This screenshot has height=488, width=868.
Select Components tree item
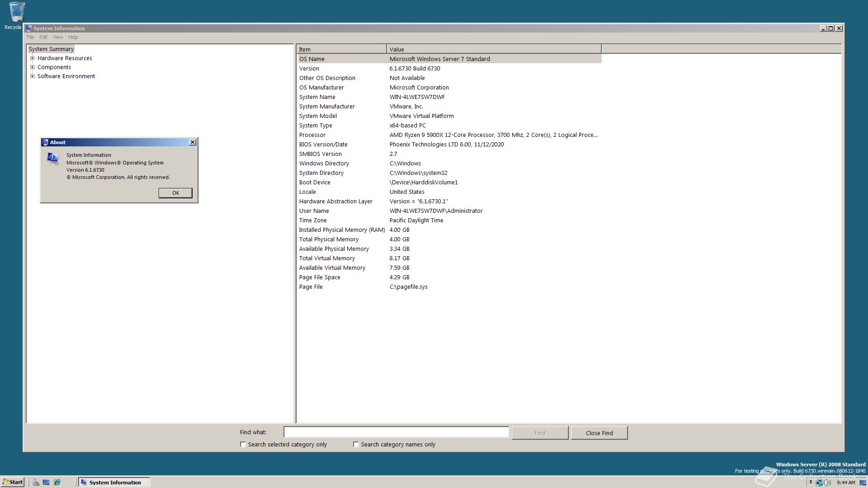54,67
